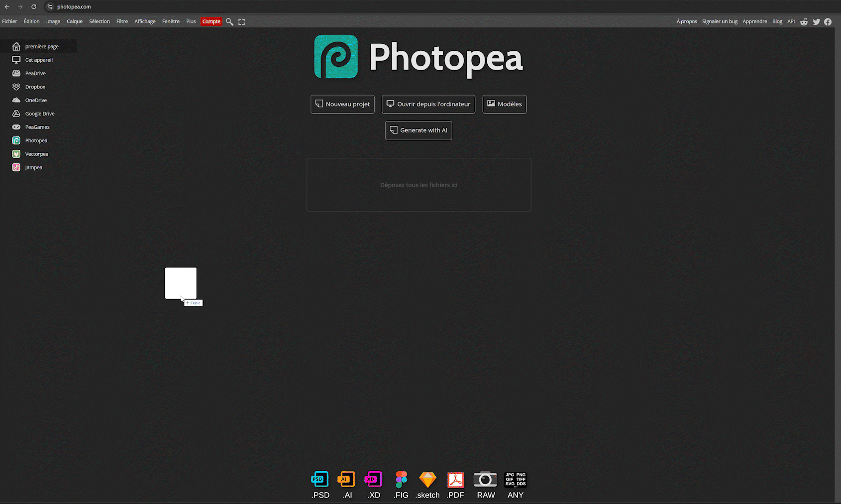Open Cet appareil in sidebar
This screenshot has width=841, height=504.
[38, 60]
